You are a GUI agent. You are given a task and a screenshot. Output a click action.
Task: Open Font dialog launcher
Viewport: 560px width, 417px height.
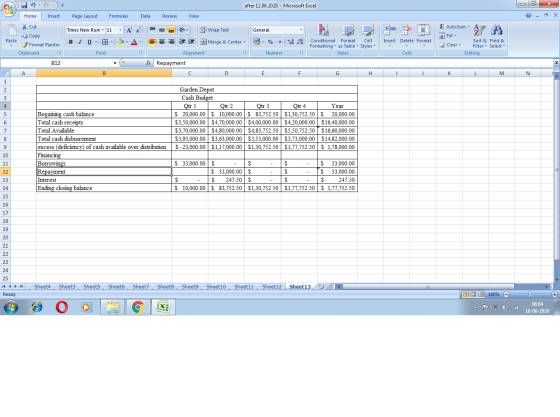click(x=141, y=53)
